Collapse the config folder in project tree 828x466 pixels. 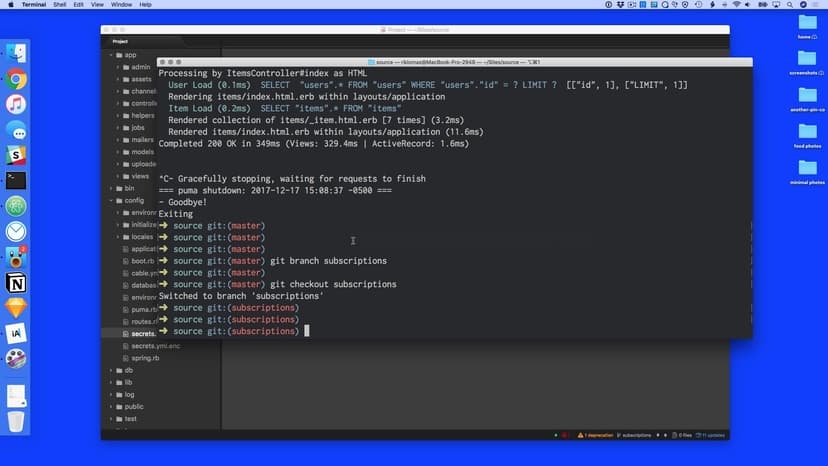pos(111,200)
